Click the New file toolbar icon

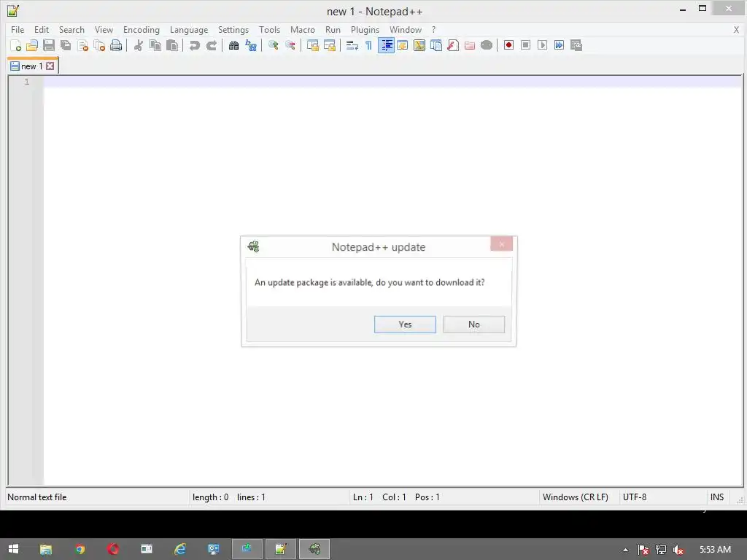point(16,45)
